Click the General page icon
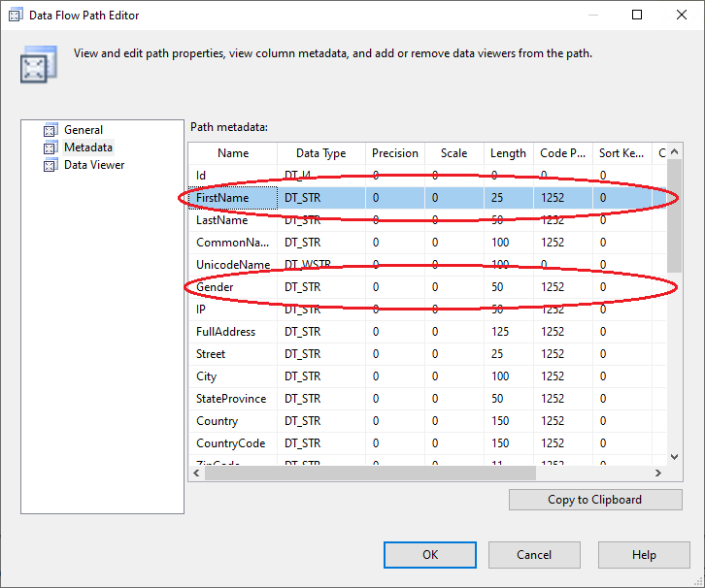The image size is (705, 588). pos(50,130)
